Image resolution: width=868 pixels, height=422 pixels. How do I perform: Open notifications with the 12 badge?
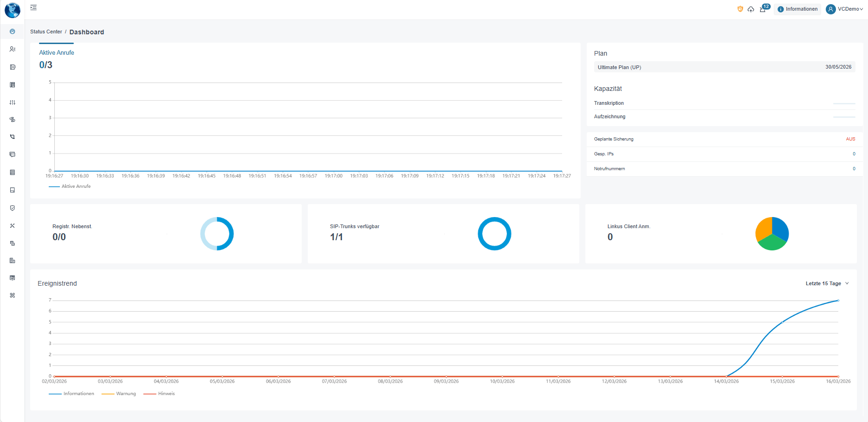click(x=764, y=8)
